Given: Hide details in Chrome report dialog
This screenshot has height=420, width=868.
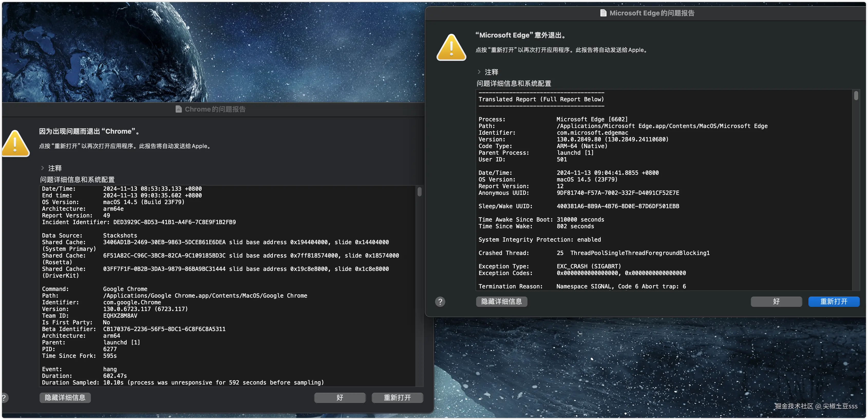Looking at the screenshot, I should 65,398.
